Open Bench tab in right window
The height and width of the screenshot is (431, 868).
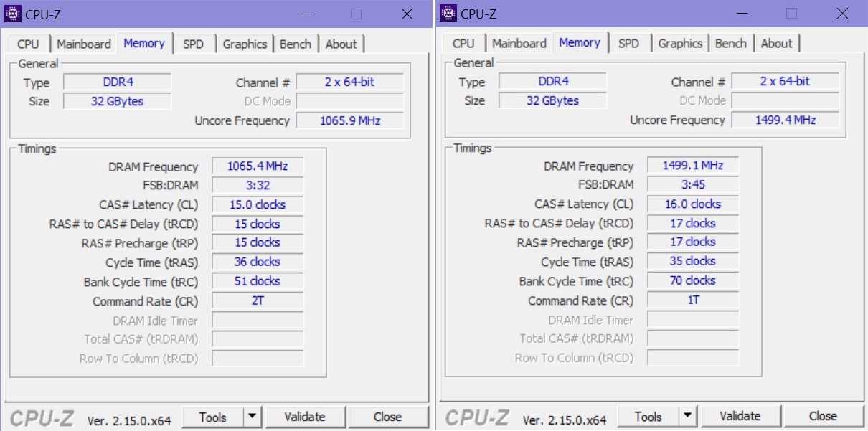731,43
